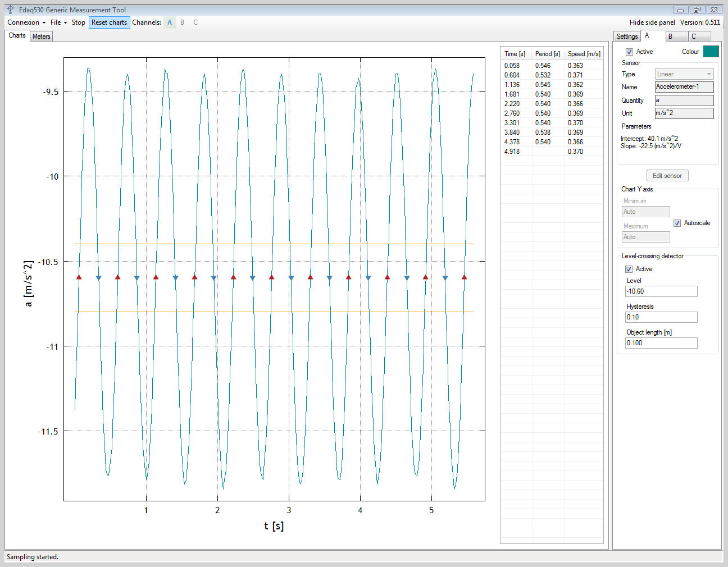This screenshot has height=567, width=728.
Task: Toggle Level-crossing detector Active checkbox
Action: click(x=629, y=269)
